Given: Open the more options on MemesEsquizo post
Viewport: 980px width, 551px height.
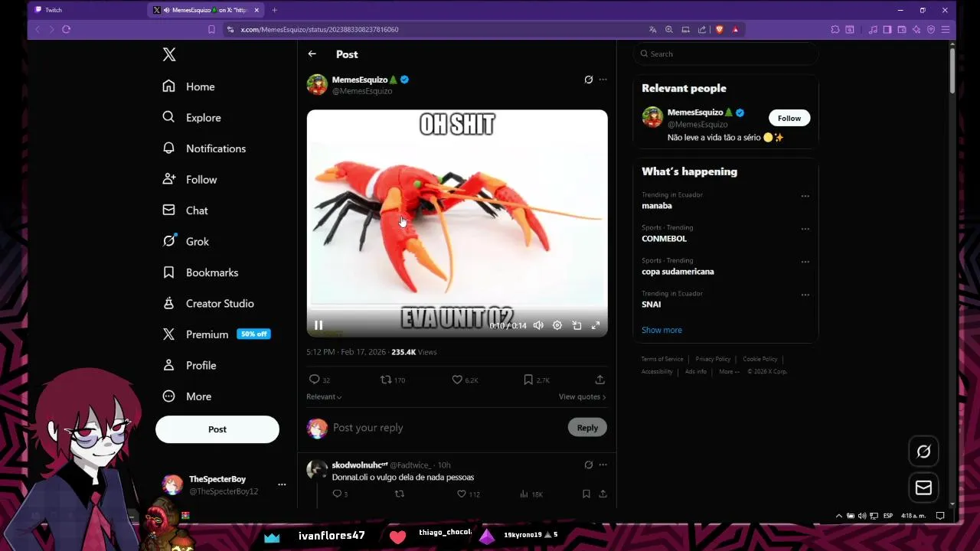Looking at the screenshot, I should [x=603, y=80].
